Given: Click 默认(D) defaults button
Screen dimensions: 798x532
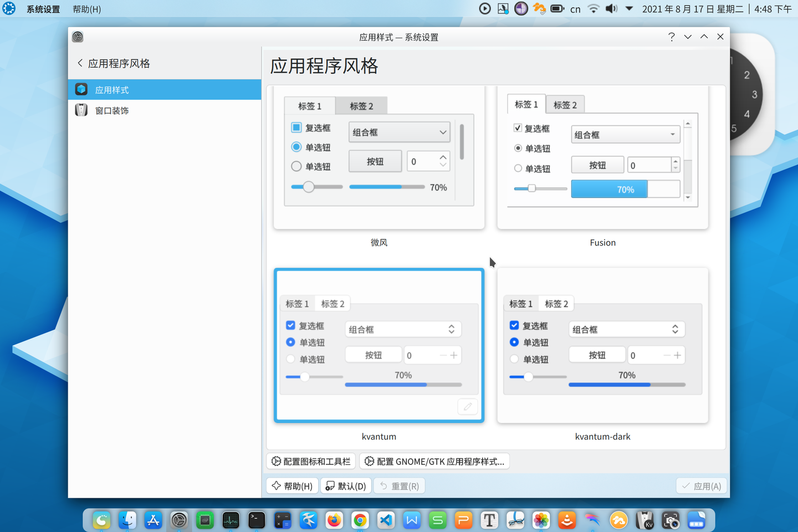Looking at the screenshot, I should [x=346, y=486].
